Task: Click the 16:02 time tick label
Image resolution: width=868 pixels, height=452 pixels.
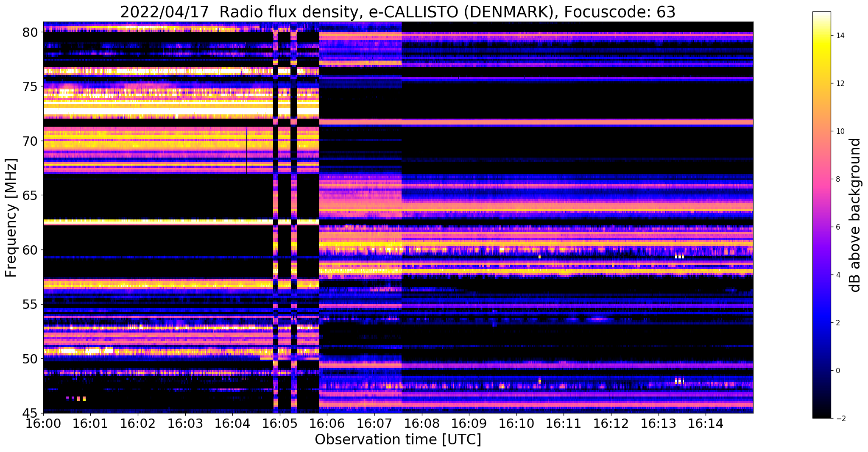Action: (x=138, y=423)
